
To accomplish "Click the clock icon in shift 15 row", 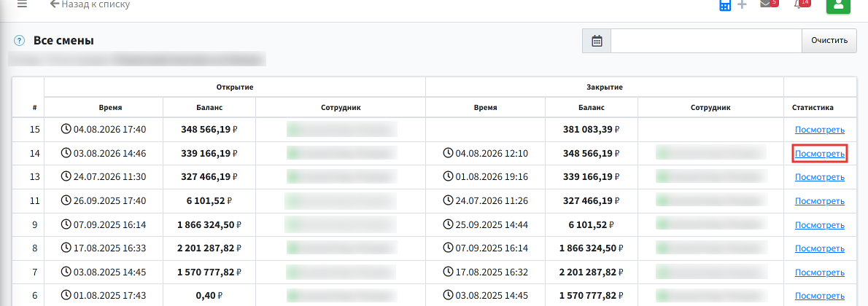I will point(66,130).
